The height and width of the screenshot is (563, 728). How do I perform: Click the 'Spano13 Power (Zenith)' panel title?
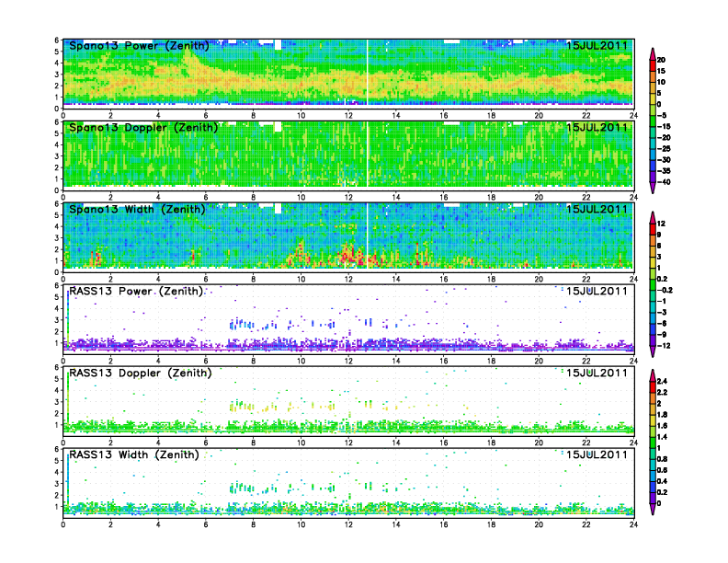coord(139,46)
